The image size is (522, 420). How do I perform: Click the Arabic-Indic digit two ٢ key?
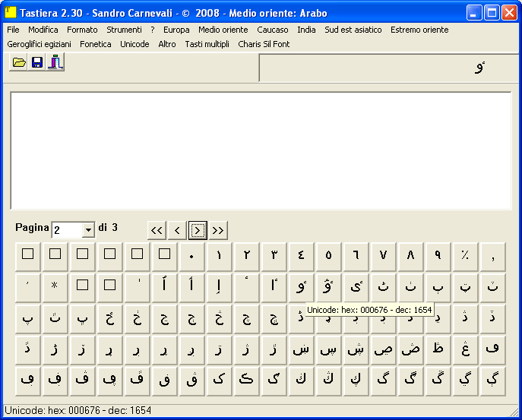(246, 257)
